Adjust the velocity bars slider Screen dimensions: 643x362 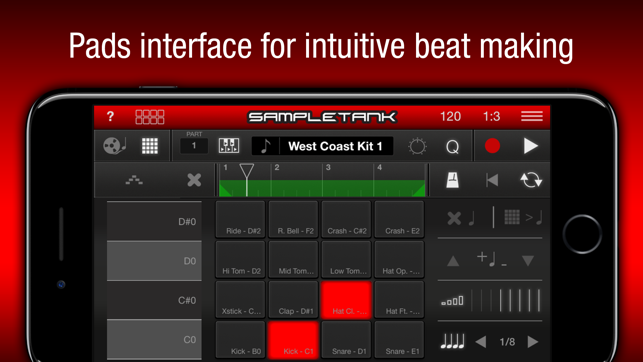click(506, 301)
